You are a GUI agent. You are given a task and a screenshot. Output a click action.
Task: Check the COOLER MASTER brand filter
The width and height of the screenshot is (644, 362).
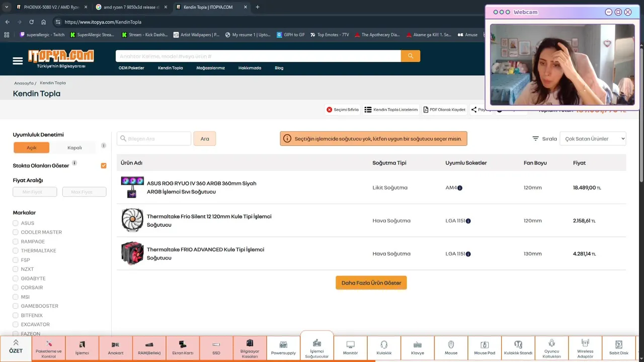click(16, 232)
